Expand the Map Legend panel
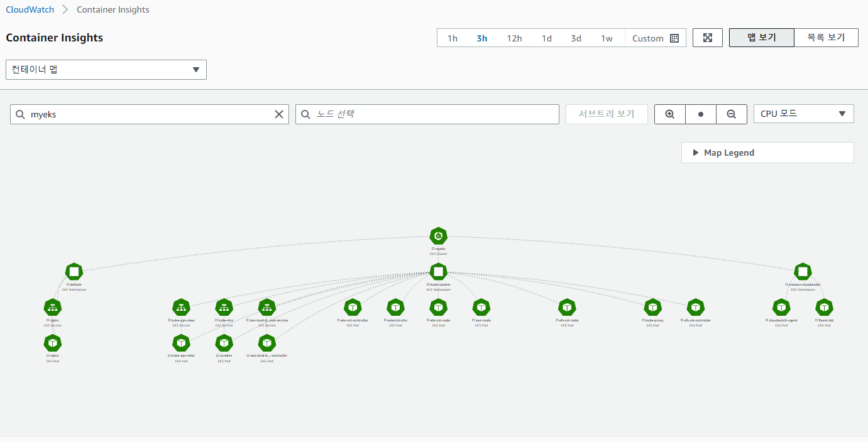Image resolution: width=868 pixels, height=442 pixels. [767, 153]
